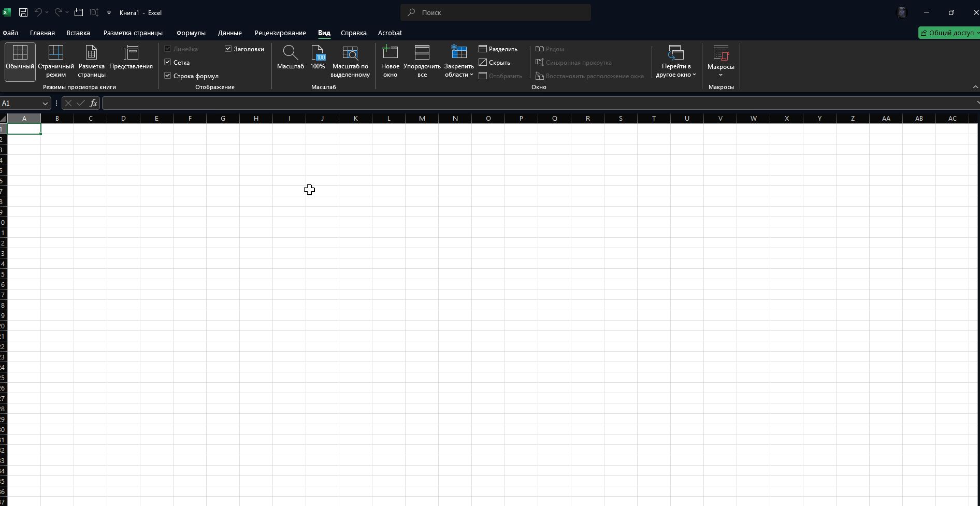Click the Select All corner triangle
980x506 pixels.
[x=4, y=119]
